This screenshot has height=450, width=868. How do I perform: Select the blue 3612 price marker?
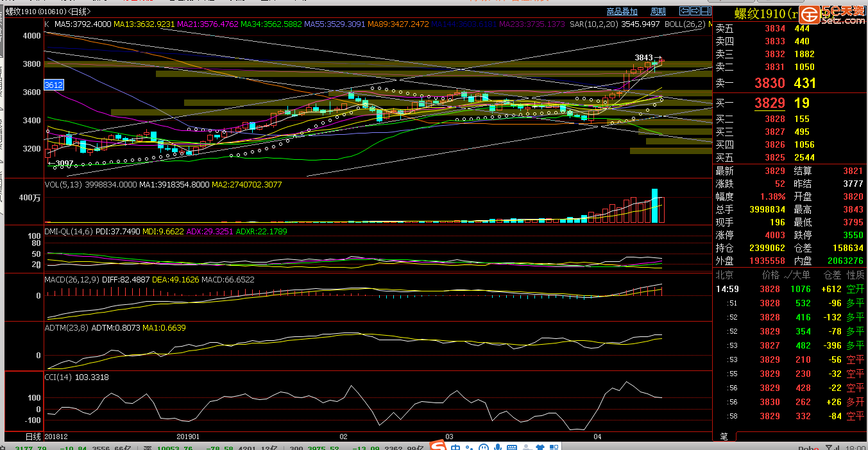pos(53,85)
